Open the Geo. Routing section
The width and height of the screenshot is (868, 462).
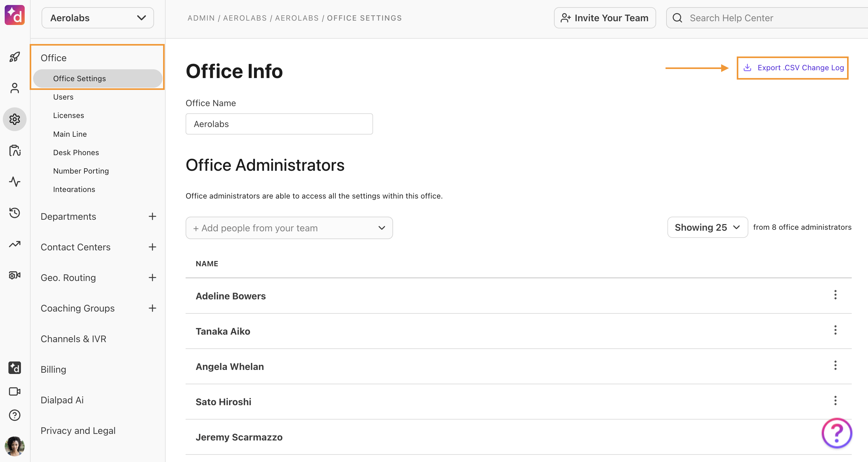(68, 278)
